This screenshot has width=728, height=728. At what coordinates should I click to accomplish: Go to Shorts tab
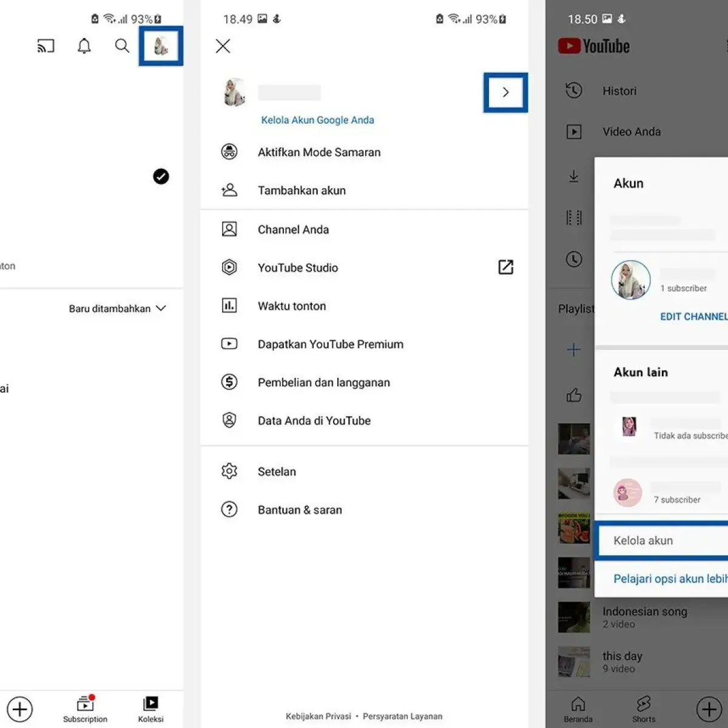click(x=644, y=709)
